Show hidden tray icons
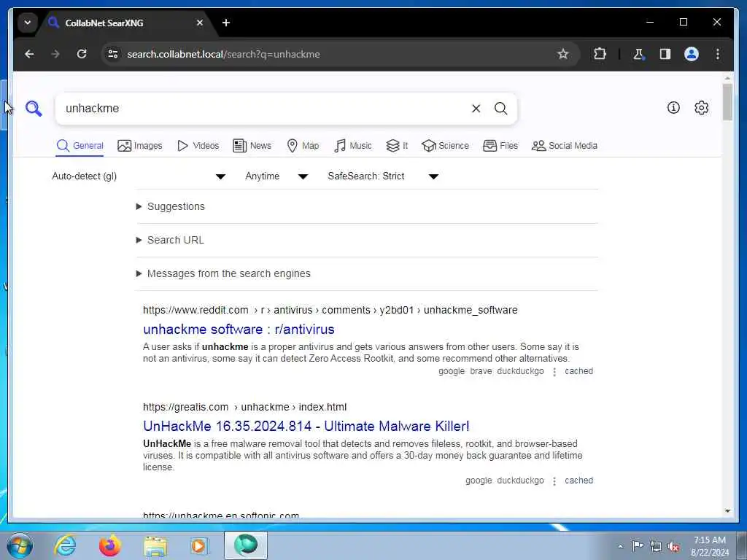Image resolution: width=747 pixels, height=560 pixels. coord(620,547)
